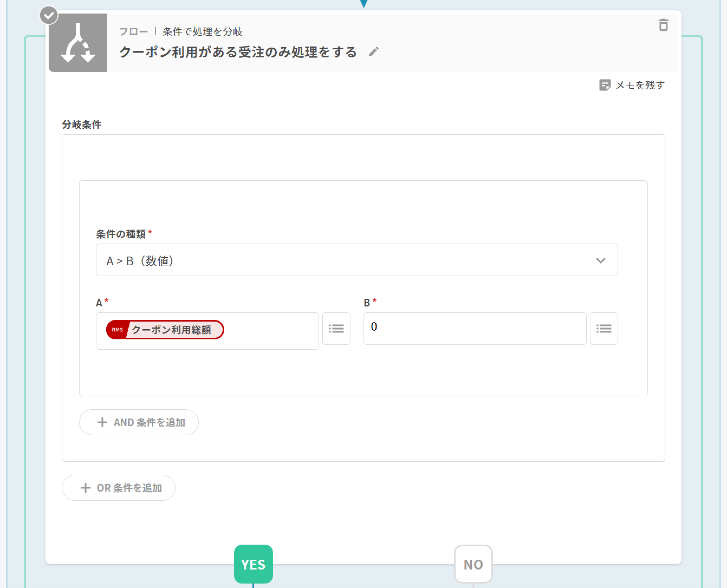Click the RMS クーポン利用総額 tag
The height and width of the screenshot is (588, 727).
[x=165, y=329]
